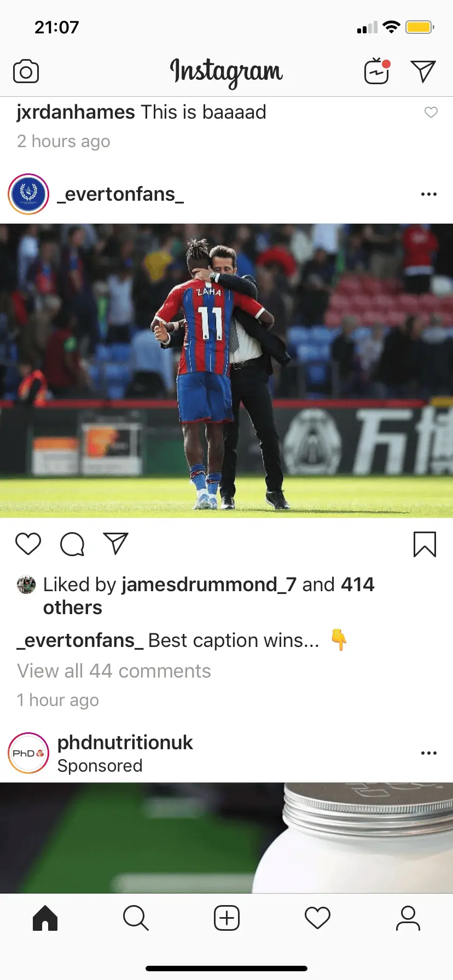Tap the comment bubble under the post
Image resolution: width=453 pixels, height=980 pixels.
click(72, 544)
